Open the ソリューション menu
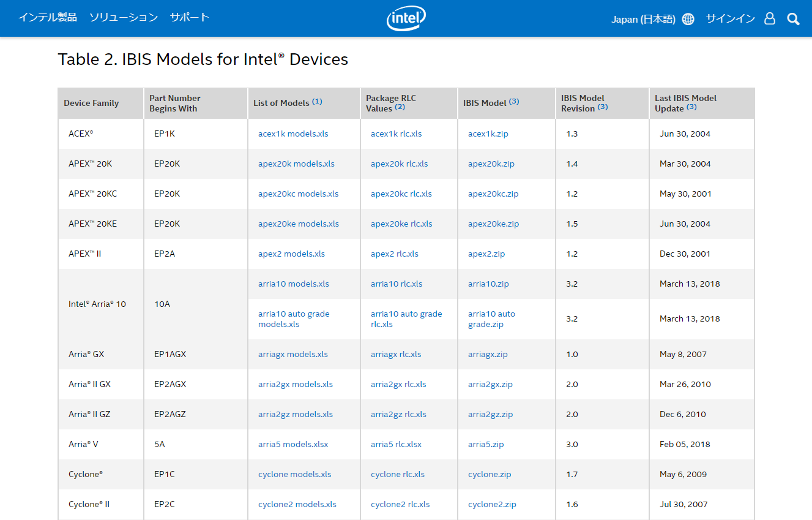Screen dimensions: 812x520 point(124,17)
